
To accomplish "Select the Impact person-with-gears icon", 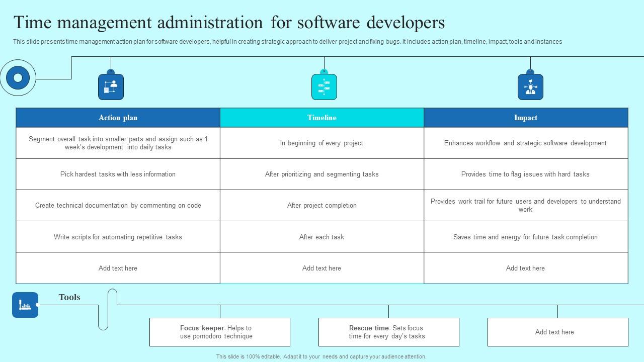I will click(x=530, y=86).
